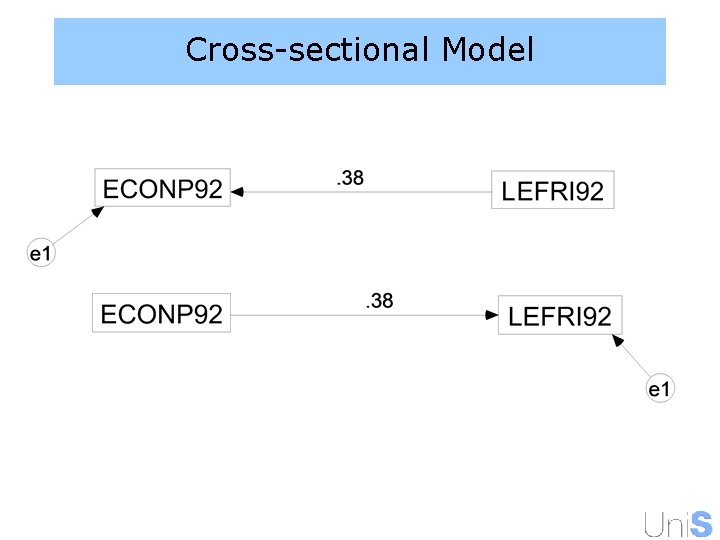Click the UniS logo
This screenshot has width=720, height=540.
point(678,524)
